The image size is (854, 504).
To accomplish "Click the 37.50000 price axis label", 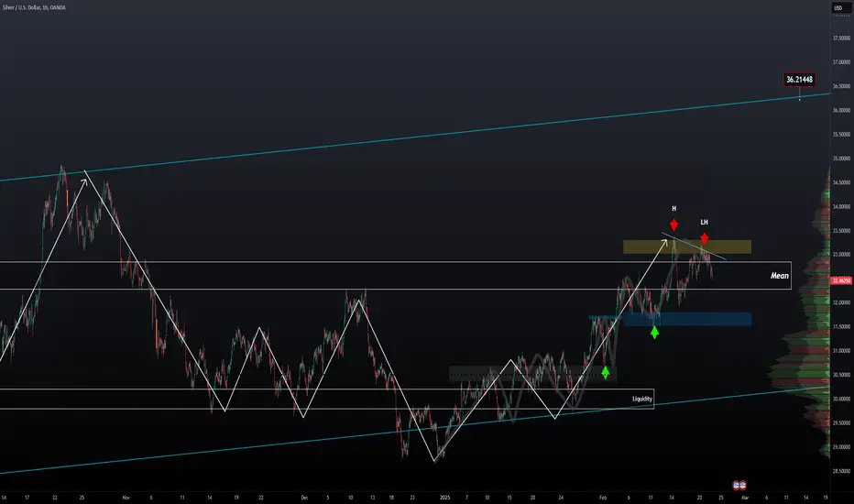I will tap(841, 38).
